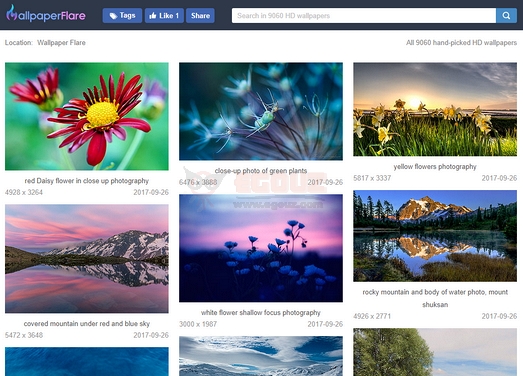Open the blue flowers silhouette thumbnail
This screenshot has width=523, height=376.
pyautogui.click(x=261, y=248)
